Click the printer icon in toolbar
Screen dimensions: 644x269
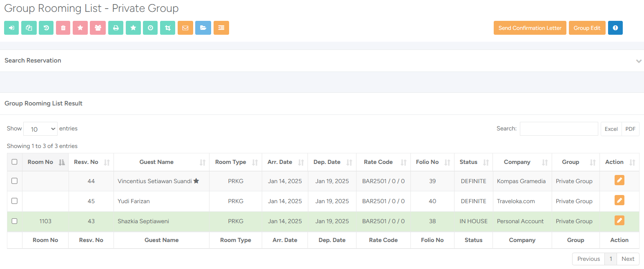tap(116, 28)
